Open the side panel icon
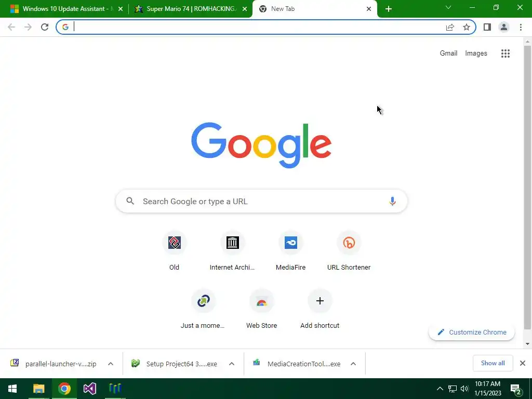532x399 pixels. pyautogui.click(x=487, y=27)
